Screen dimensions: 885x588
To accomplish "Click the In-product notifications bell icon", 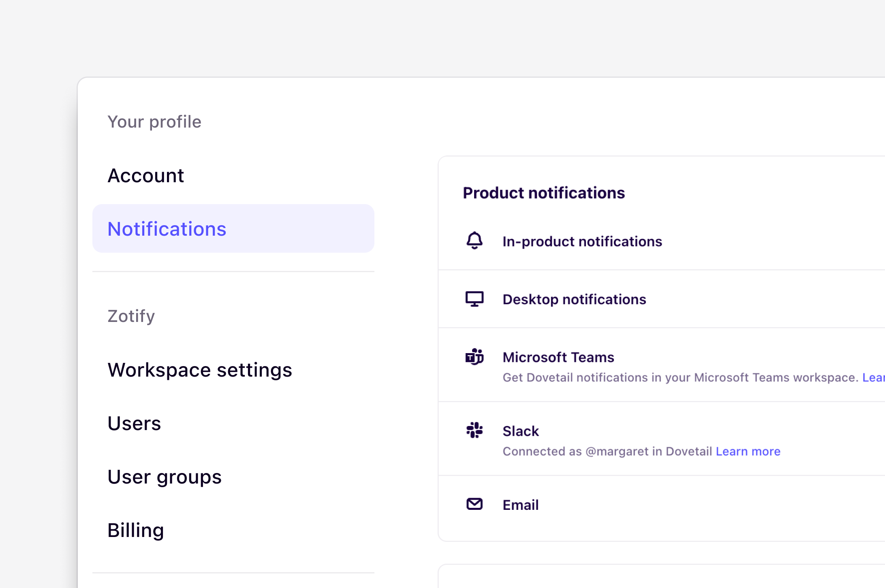I will pos(474,241).
